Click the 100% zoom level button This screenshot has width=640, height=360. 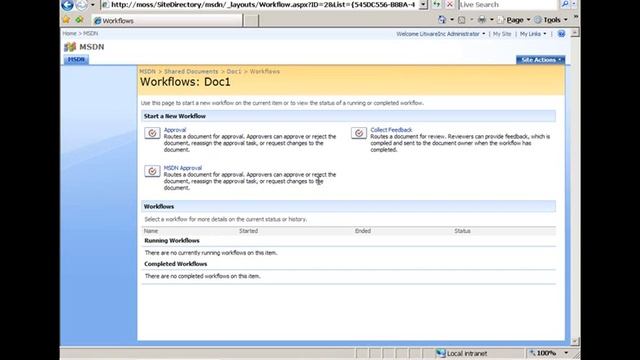tap(543, 353)
